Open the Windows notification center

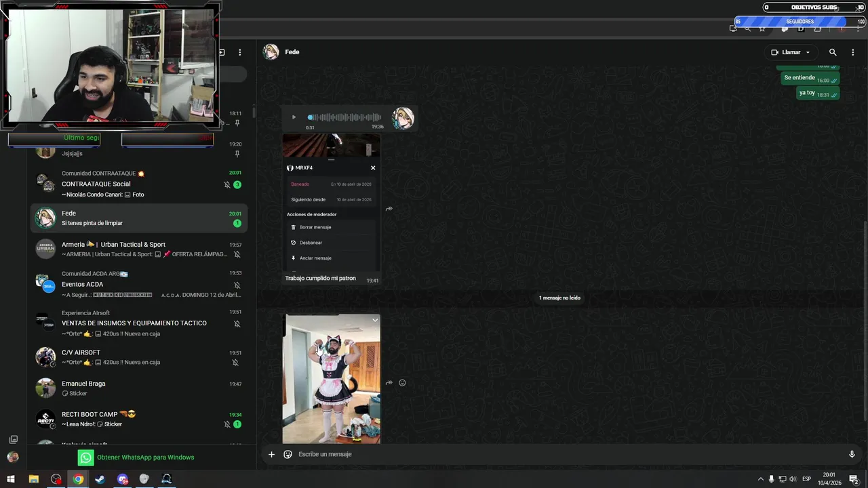tap(853, 479)
